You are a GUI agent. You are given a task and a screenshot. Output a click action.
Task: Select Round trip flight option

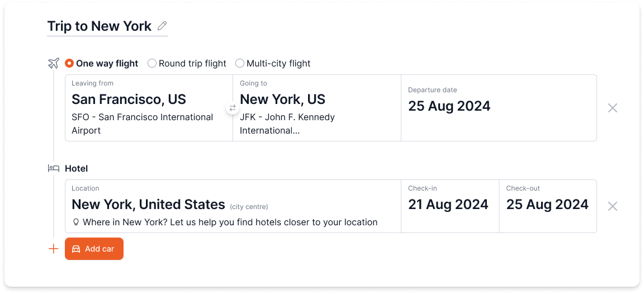152,63
